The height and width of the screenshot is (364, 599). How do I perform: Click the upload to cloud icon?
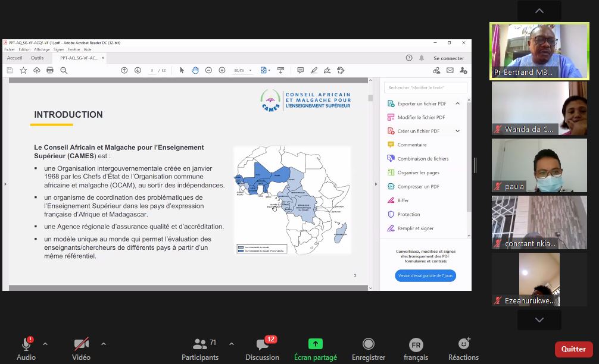(37, 70)
